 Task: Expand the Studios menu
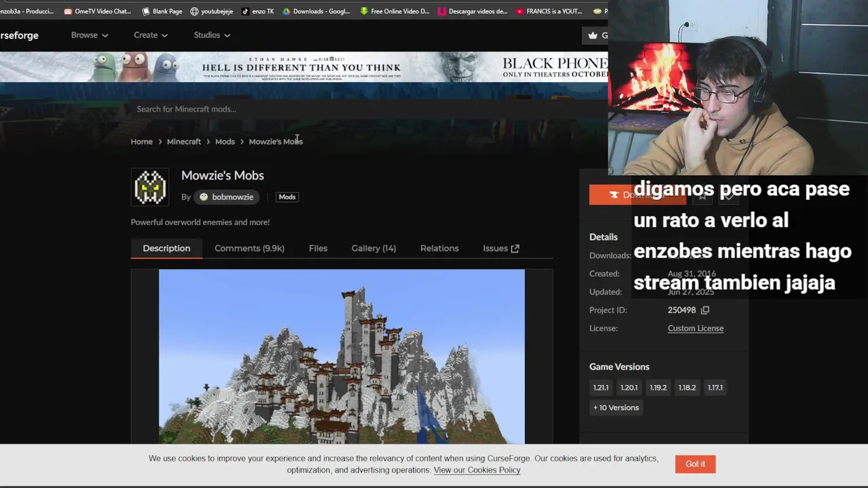pyautogui.click(x=212, y=35)
